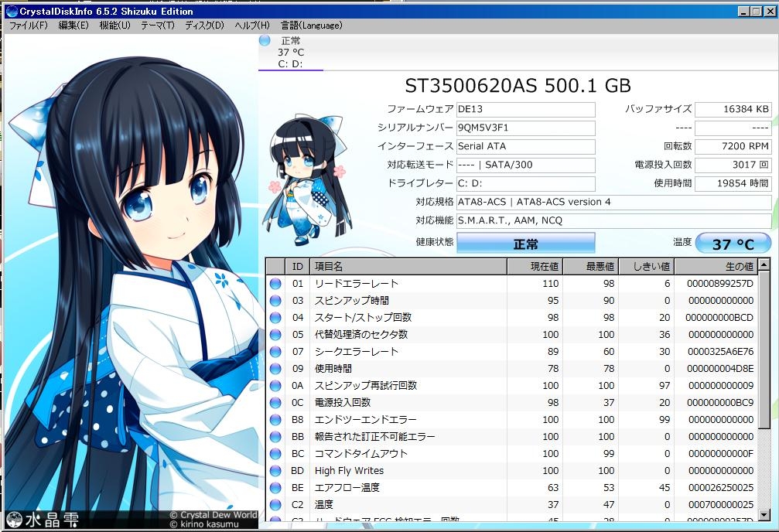Click the ID column header
Viewport: 779px width, 532px height.
(298, 267)
